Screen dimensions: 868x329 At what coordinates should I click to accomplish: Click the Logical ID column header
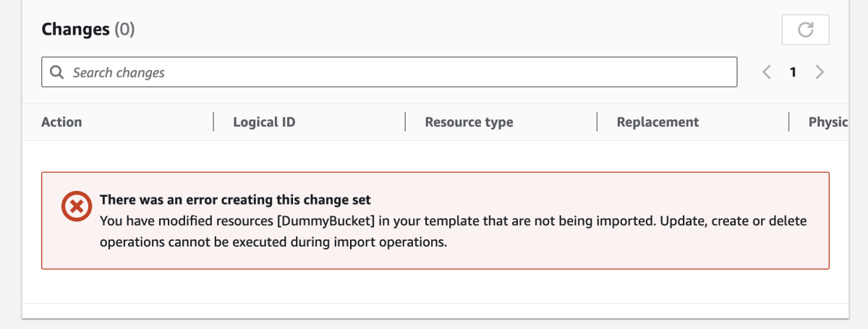[264, 122]
